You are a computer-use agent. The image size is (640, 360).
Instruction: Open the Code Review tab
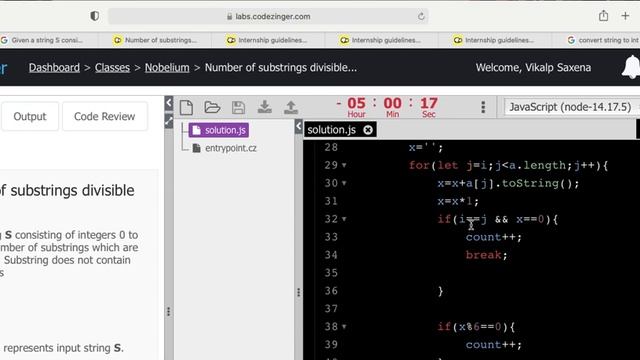(x=104, y=116)
